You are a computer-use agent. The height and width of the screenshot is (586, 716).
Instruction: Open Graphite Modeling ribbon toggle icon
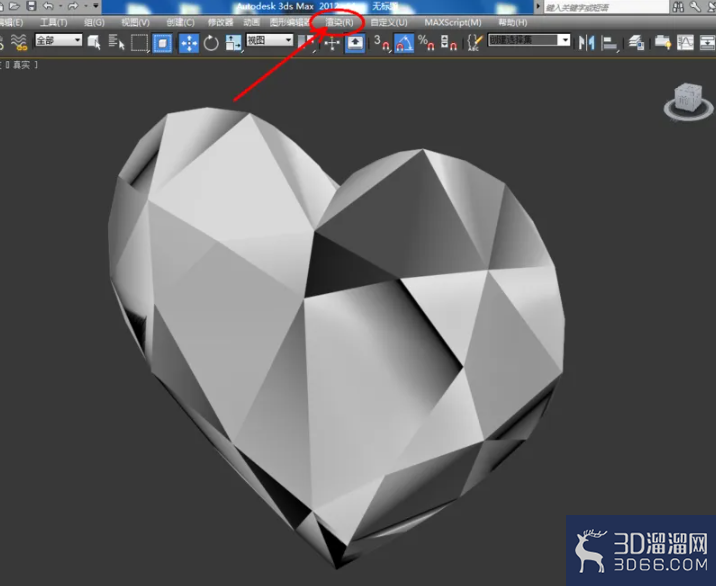click(663, 43)
